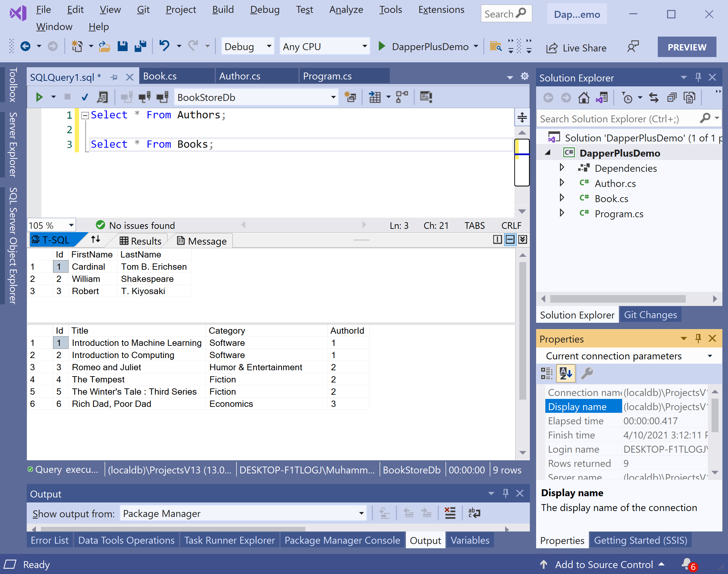The width and height of the screenshot is (728, 574).
Task: Switch to the Program.cs tab
Action: pyautogui.click(x=327, y=76)
